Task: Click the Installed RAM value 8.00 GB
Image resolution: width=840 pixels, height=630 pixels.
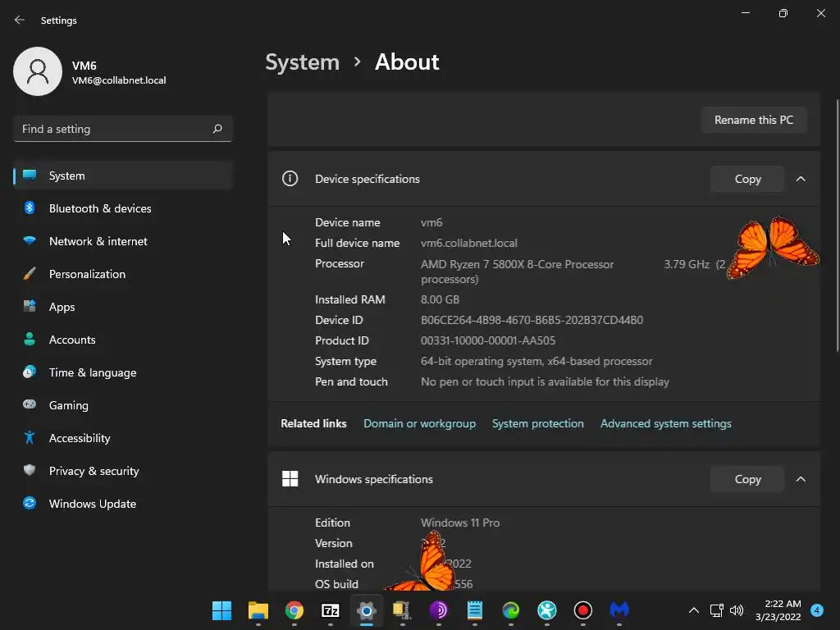Action: tap(440, 300)
